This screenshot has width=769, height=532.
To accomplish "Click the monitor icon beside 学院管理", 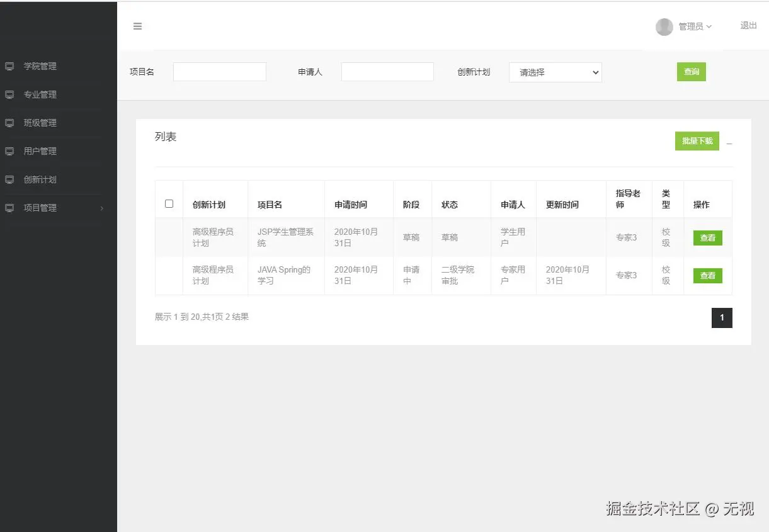I will pyautogui.click(x=9, y=66).
